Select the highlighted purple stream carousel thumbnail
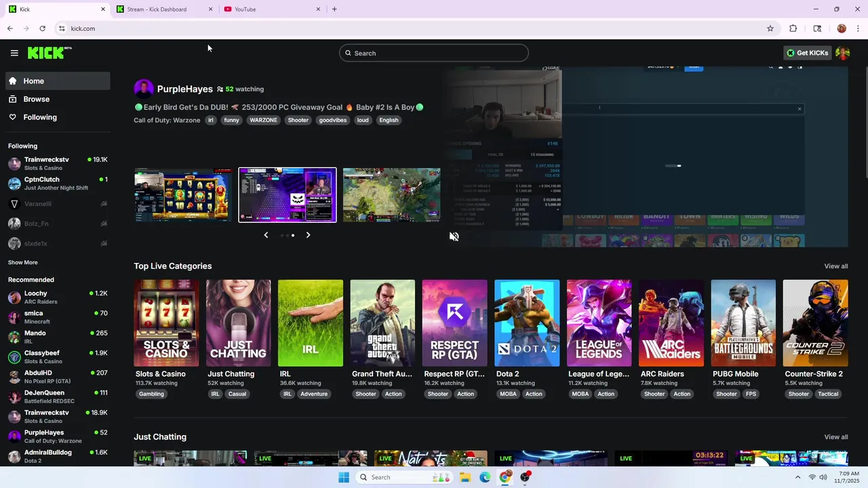 [x=288, y=195]
